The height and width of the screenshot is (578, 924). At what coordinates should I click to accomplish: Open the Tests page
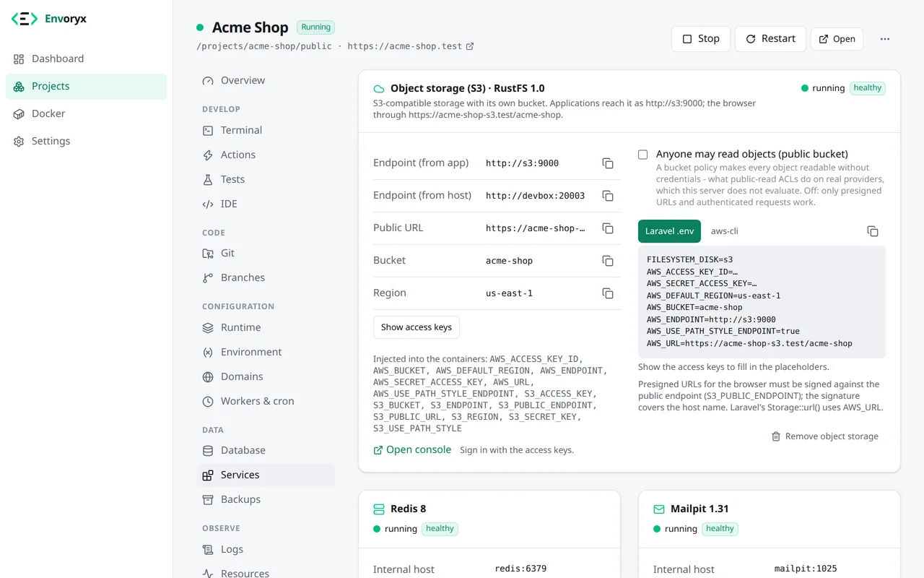tap(266, 179)
